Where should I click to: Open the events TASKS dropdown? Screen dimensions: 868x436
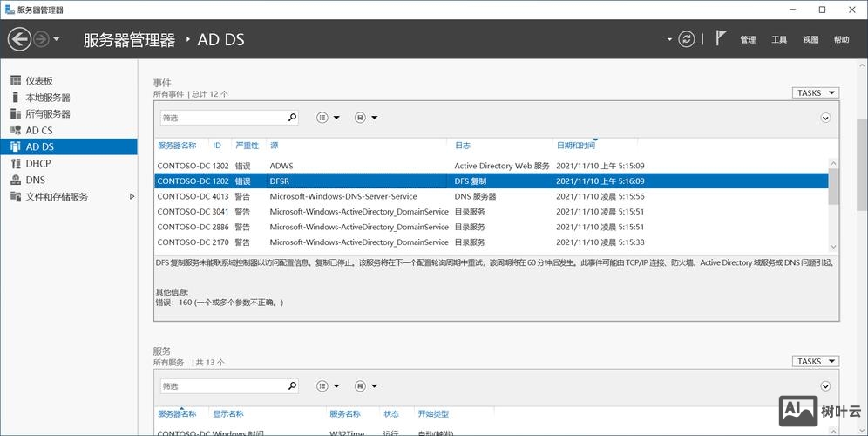816,93
